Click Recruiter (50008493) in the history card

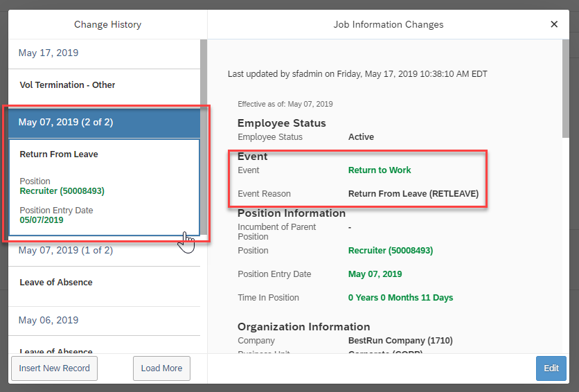[x=62, y=191]
